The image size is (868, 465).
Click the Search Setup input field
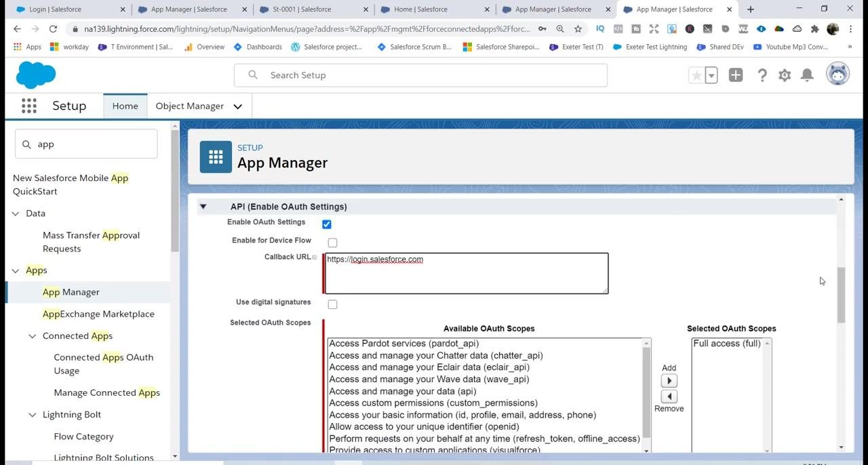point(420,75)
